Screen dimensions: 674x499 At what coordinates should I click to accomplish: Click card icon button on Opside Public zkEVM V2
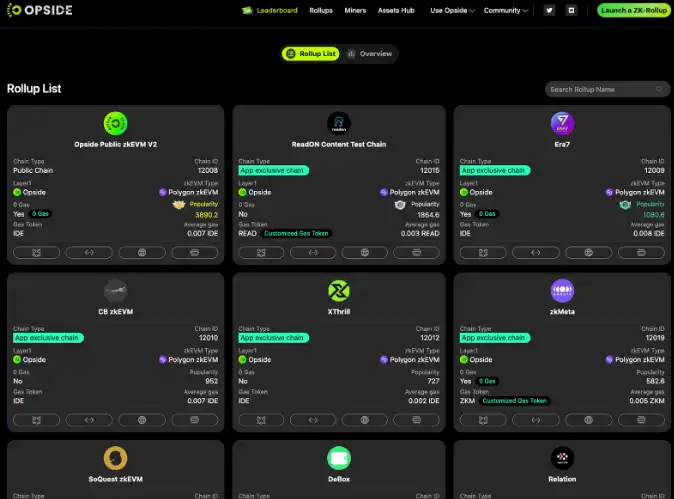click(x=195, y=253)
